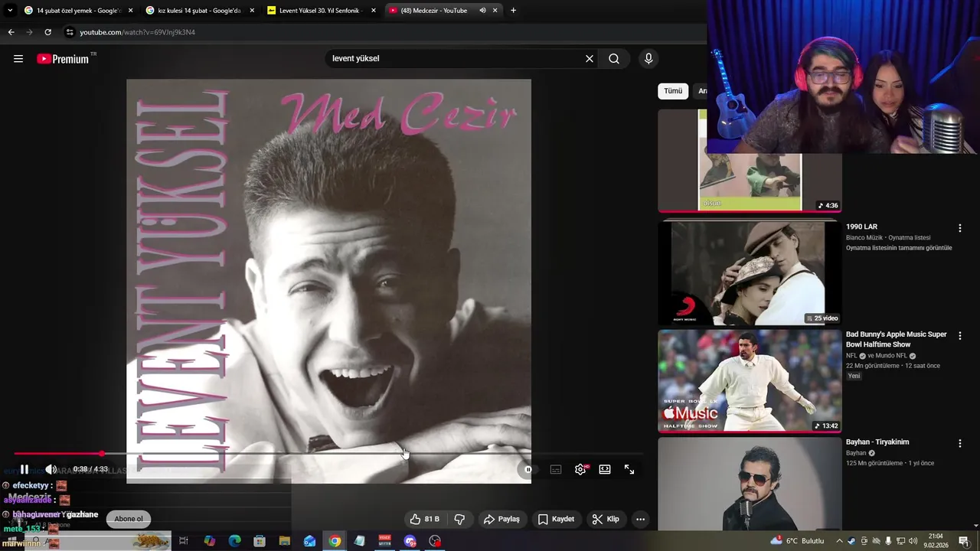Like the video showing 81 B
The height and width of the screenshot is (551, 980).
coord(424,519)
